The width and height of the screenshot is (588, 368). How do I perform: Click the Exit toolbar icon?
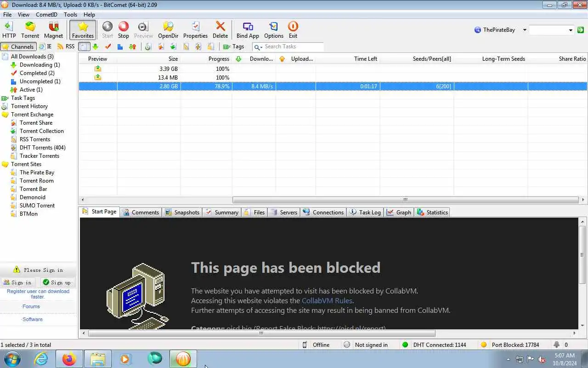coord(293,30)
